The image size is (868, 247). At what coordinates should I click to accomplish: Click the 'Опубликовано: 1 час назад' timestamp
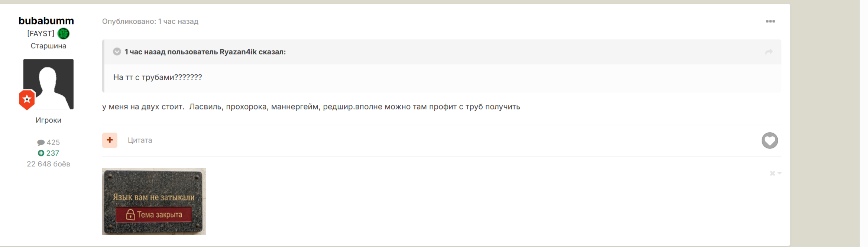coord(150,22)
